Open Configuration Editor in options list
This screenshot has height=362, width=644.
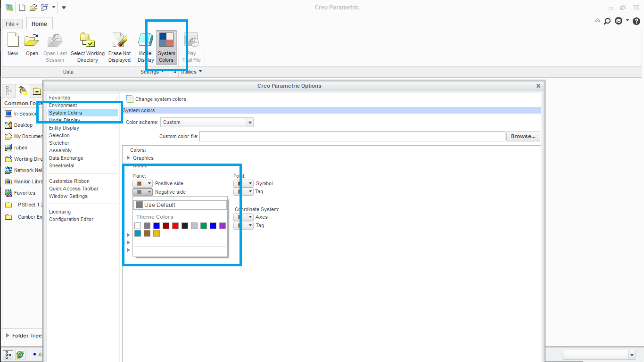pyautogui.click(x=71, y=219)
